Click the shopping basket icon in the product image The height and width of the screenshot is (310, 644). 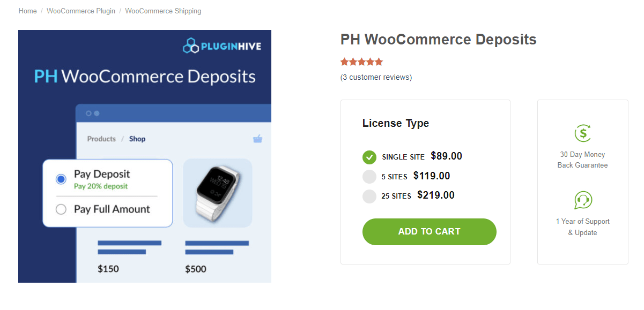(x=257, y=139)
